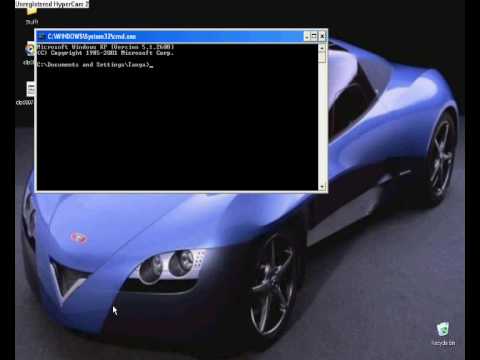
Task: Select the Chrome shortcut icon on desktop
Action: (30, 50)
